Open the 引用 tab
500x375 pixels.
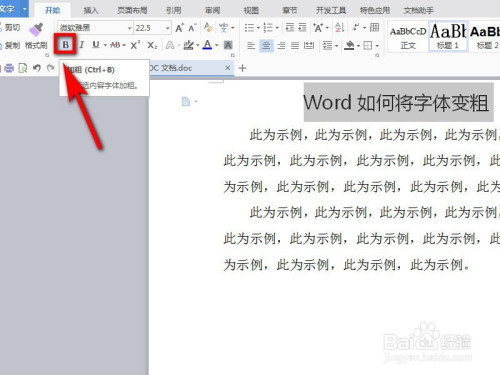click(173, 11)
